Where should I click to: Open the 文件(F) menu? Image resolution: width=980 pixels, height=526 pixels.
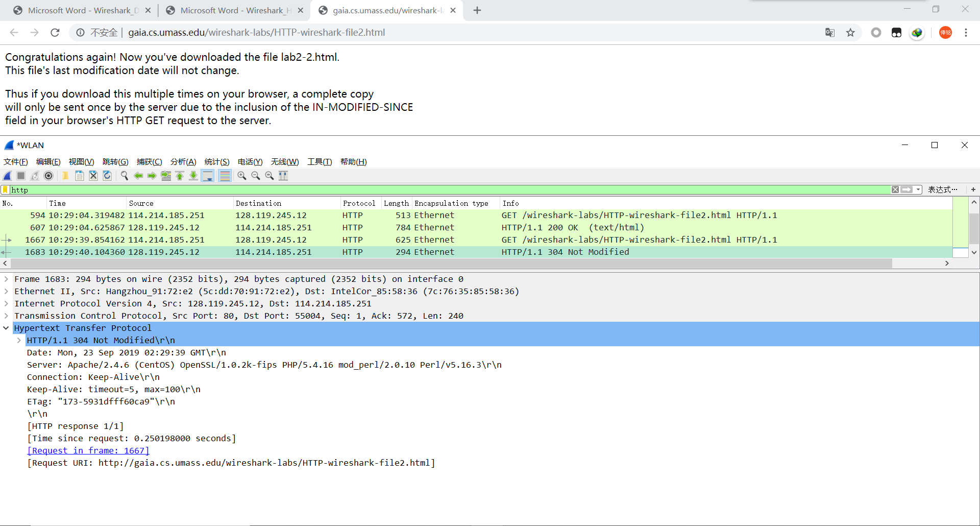pyautogui.click(x=16, y=162)
